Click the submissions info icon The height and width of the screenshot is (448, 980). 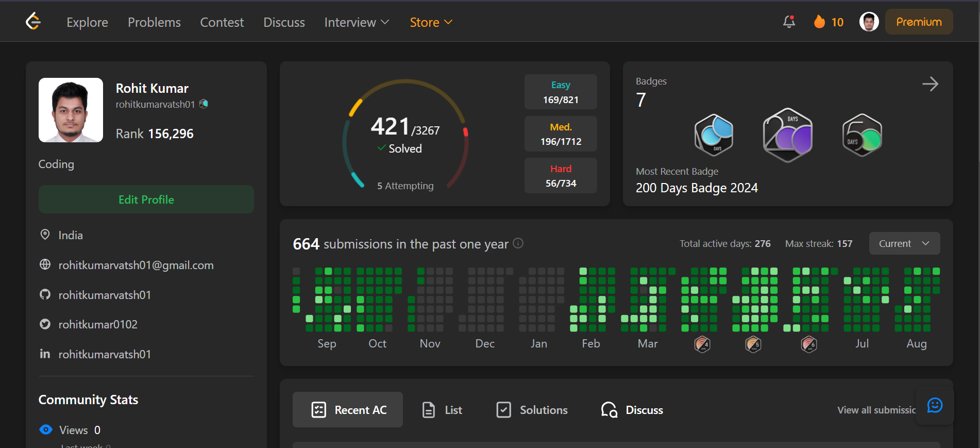[518, 243]
